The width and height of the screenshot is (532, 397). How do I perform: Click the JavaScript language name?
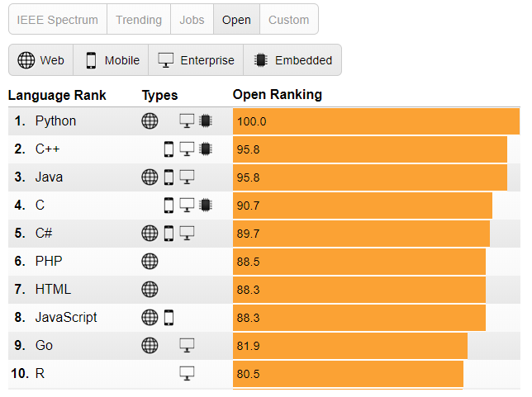tap(66, 318)
